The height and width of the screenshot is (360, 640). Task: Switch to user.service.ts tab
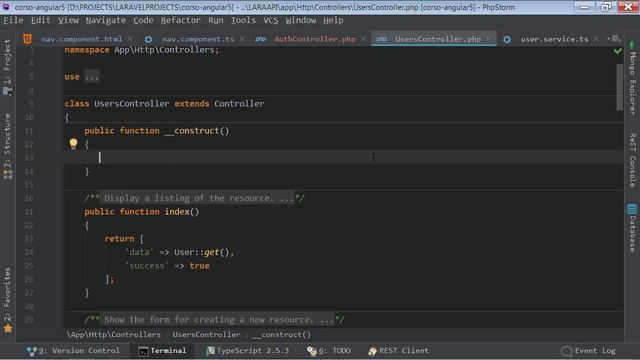click(x=554, y=39)
